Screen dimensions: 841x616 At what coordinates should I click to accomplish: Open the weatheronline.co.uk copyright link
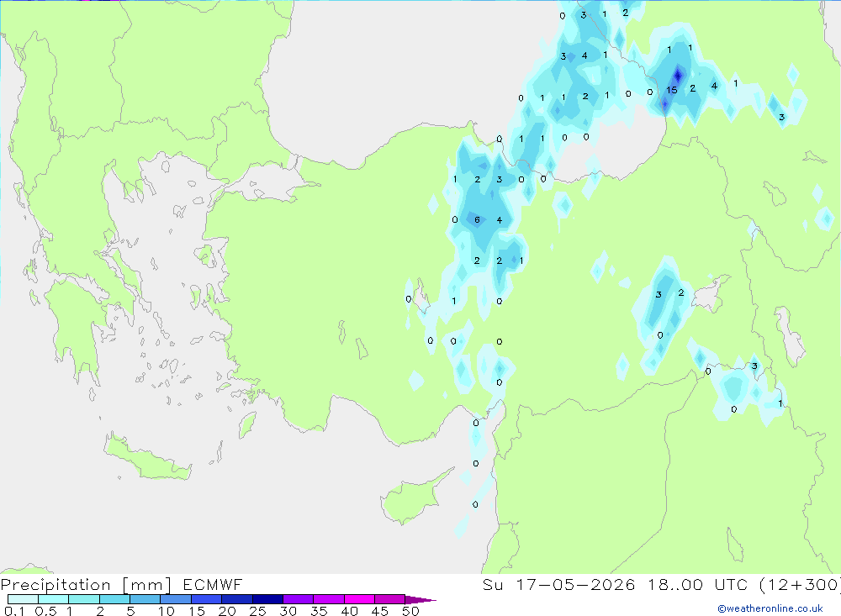770,608
